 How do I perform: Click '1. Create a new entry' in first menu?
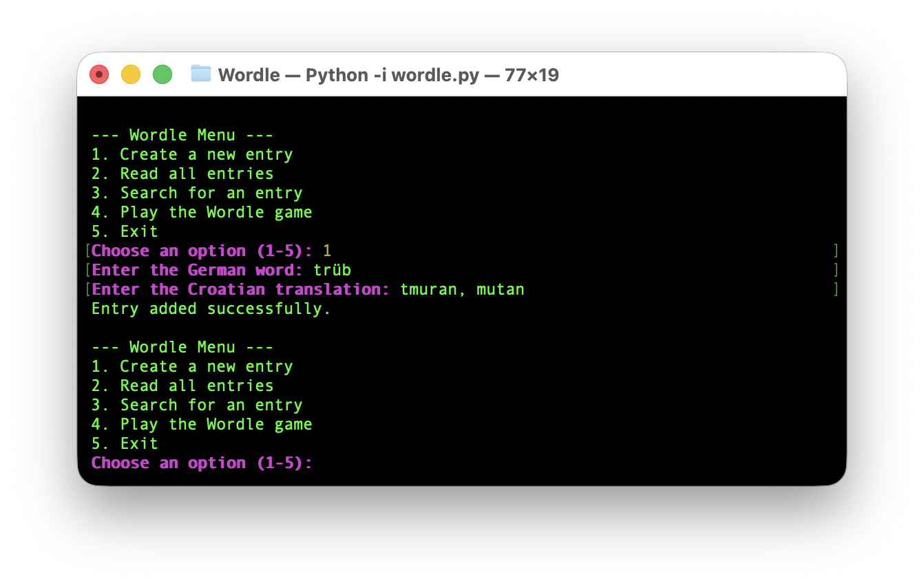coord(192,154)
